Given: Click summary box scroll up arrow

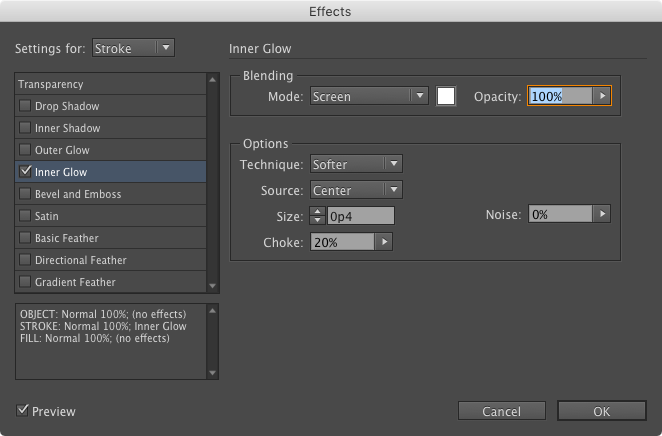Looking at the screenshot, I should point(212,310).
